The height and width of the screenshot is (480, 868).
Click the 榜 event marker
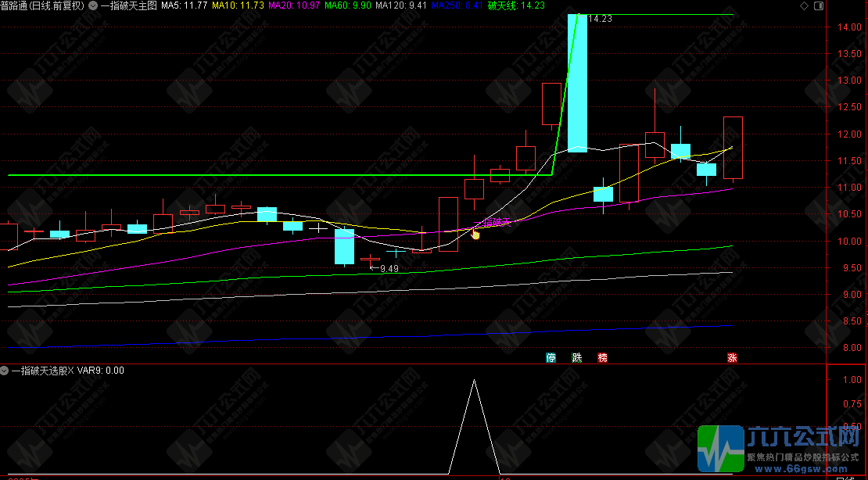(602, 357)
